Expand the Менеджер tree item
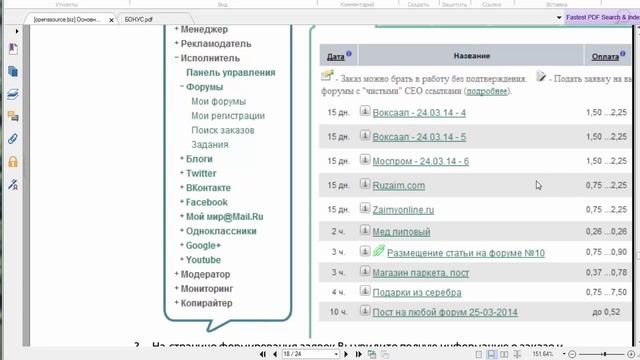The height and width of the screenshot is (360, 640). click(x=176, y=29)
